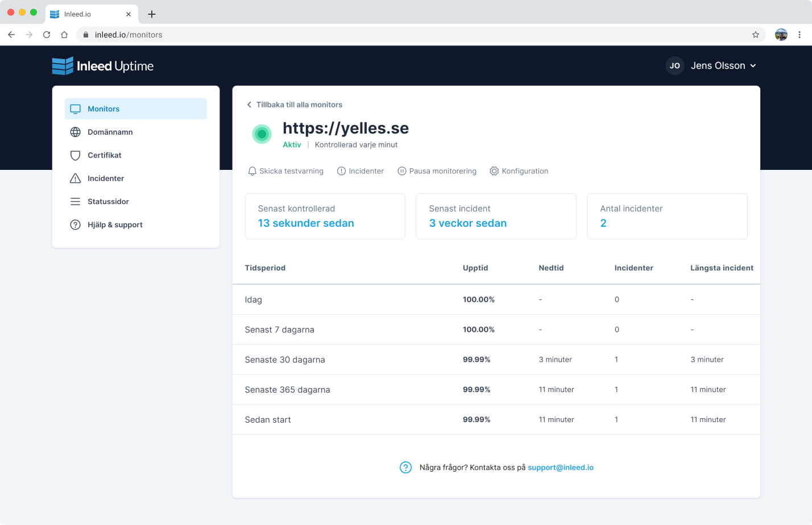The height and width of the screenshot is (525, 812).
Task: Click the Inleed Uptime logo
Action: (x=103, y=66)
